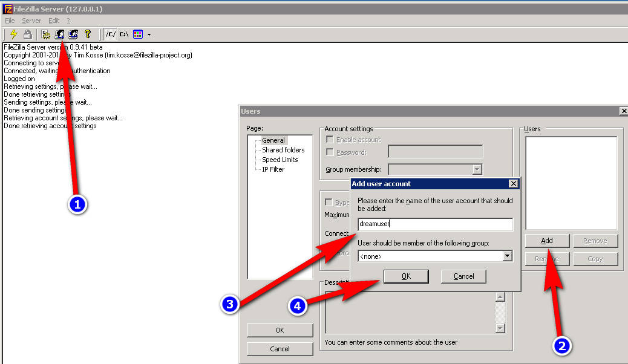Open server settings gear icon
Viewport: 628px width, 364px height.
pyautogui.click(x=45, y=34)
